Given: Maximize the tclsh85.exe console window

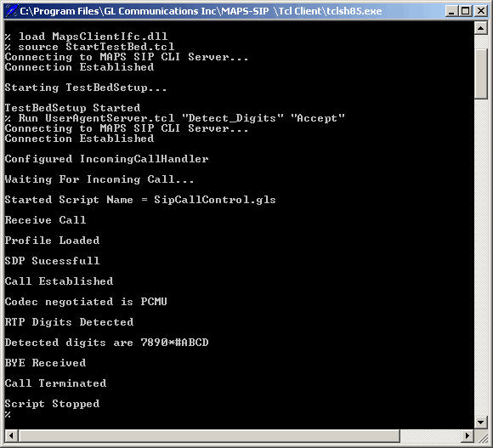Looking at the screenshot, I should point(465,11).
